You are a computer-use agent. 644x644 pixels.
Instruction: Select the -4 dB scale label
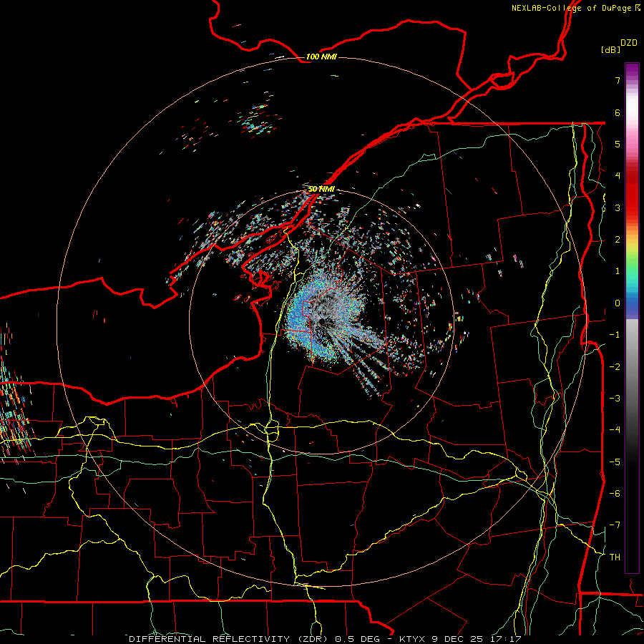pyautogui.click(x=615, y=430)
